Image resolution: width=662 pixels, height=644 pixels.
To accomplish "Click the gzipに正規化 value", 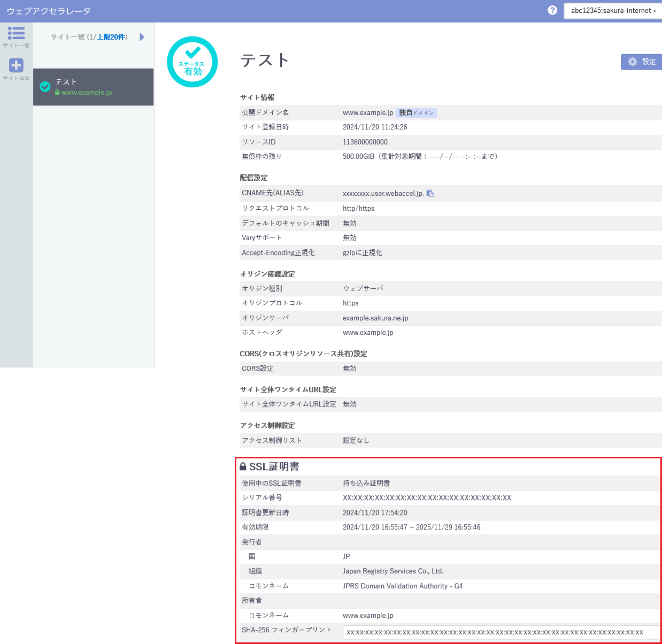I will [362, 253].
